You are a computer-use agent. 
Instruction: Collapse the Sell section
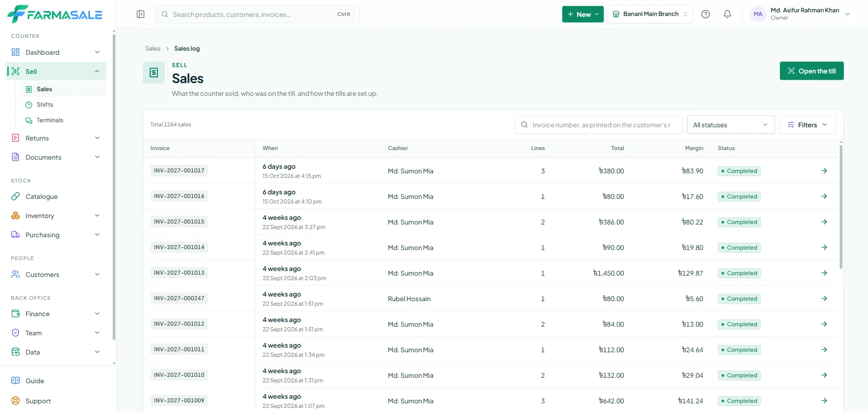coord(56,72)
